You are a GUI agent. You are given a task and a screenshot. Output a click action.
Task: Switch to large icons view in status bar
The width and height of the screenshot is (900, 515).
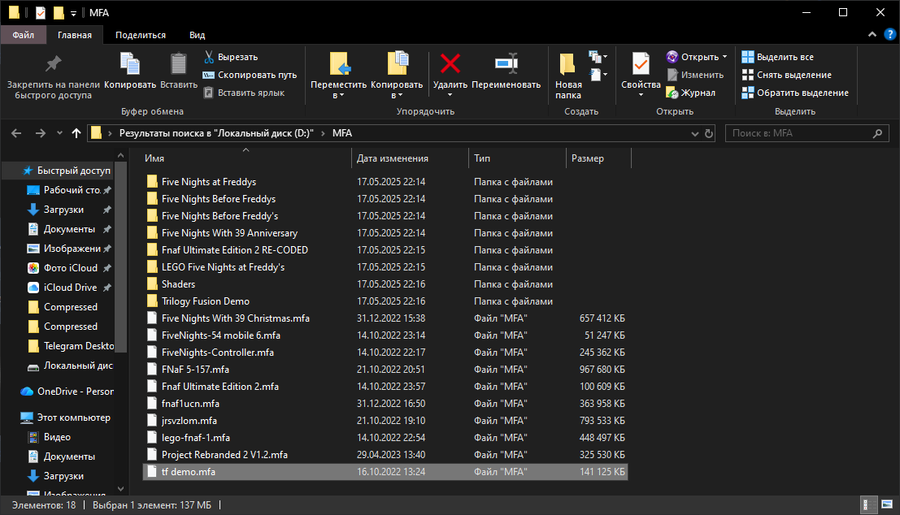click(x=887, y=505)
